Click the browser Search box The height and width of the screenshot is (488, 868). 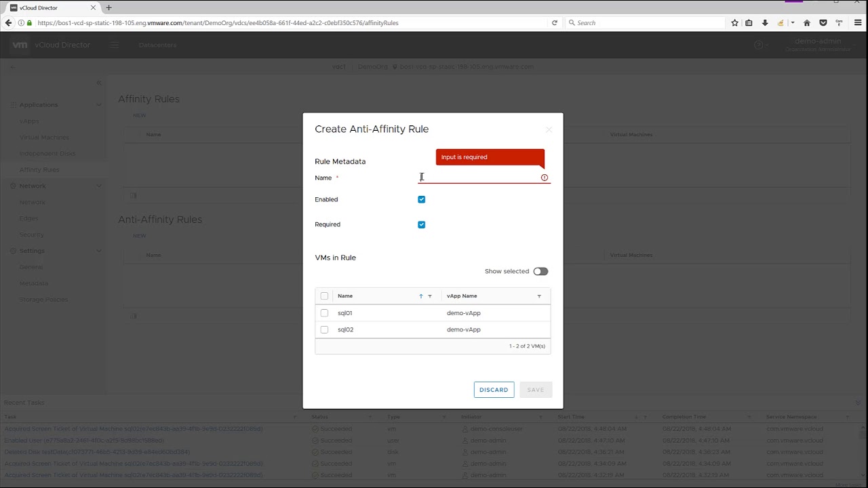(644, 22)
